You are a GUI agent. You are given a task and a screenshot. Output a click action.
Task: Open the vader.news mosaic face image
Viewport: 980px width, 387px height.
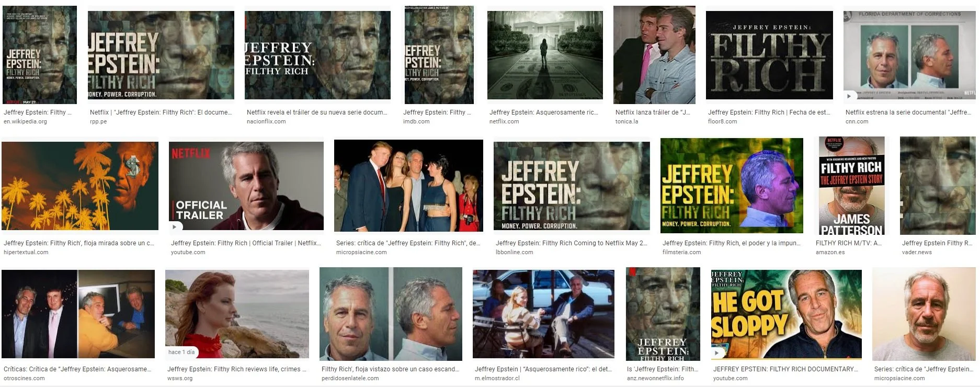click(x=938, y=186)
